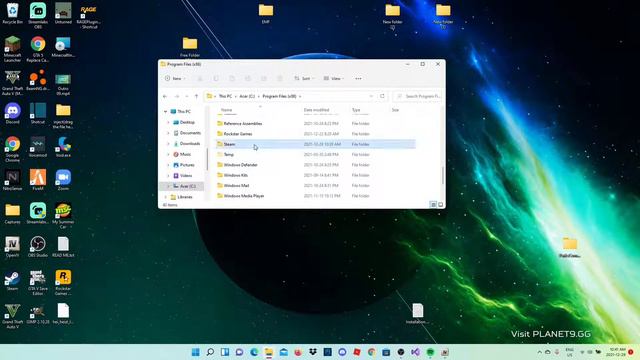Select the BeamNG.drive desktop icon
The height and width of the screenshot is (360, 640).
pos(38,80)
